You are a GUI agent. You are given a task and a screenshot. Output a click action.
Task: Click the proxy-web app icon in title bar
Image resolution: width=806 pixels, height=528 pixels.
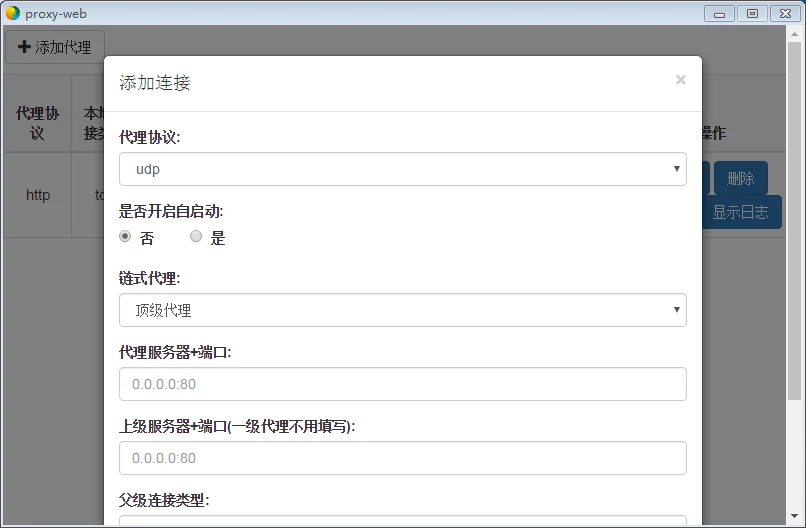point(13,13)
